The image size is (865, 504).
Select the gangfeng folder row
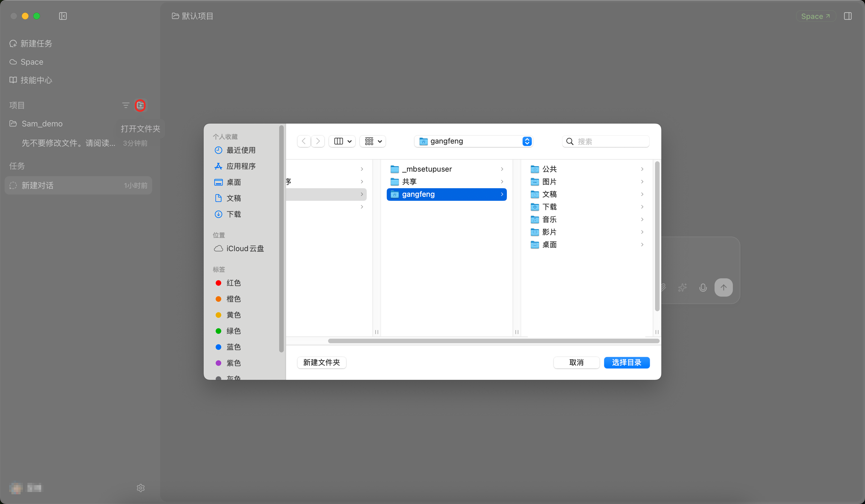pyautogui.click(x=447, y=194)
